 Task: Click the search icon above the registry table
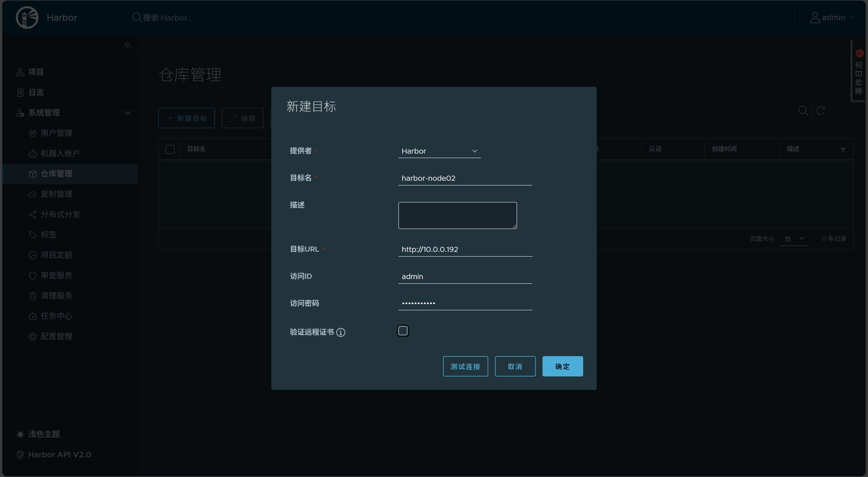click(x=803, y=110)
